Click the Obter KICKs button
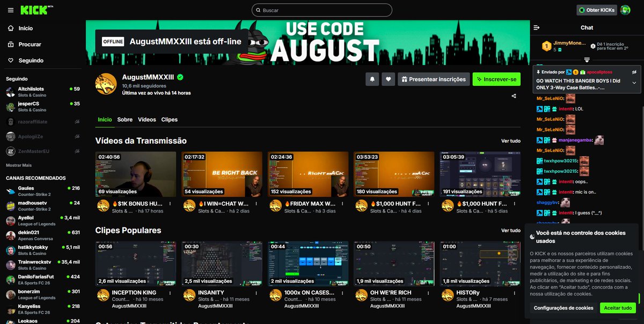The image size is (644, 324). pyautogui.click(x=596, y=10)
